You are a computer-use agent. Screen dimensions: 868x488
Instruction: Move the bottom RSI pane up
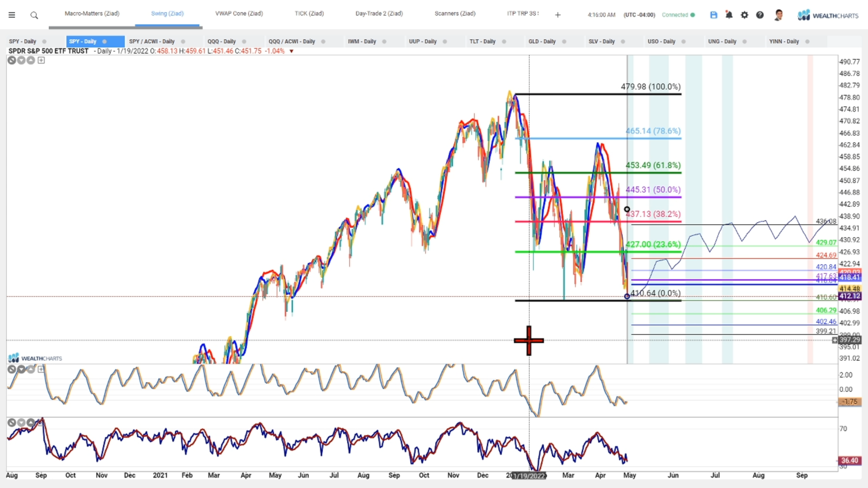[31, 422]
